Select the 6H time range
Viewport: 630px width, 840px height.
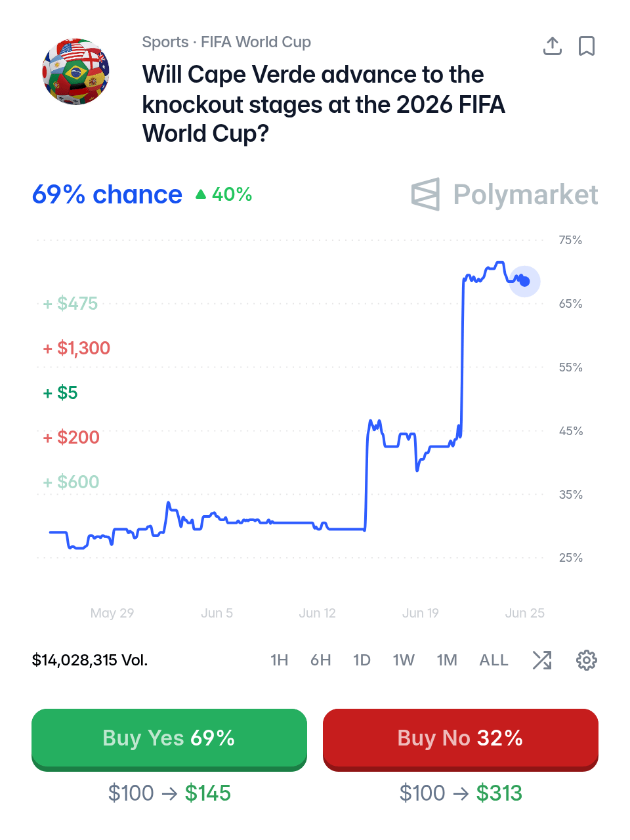tap(321, 660)
